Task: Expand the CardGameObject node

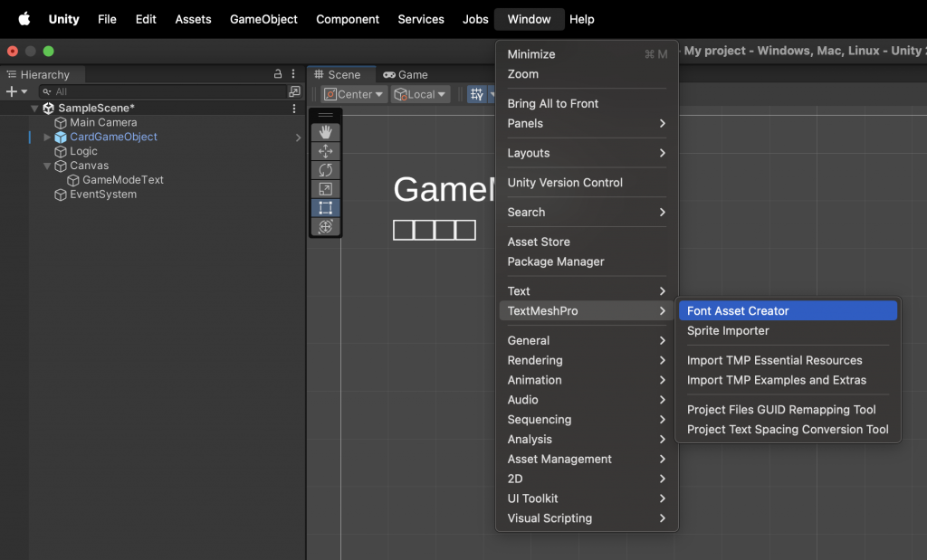Action: pos(47,137)
